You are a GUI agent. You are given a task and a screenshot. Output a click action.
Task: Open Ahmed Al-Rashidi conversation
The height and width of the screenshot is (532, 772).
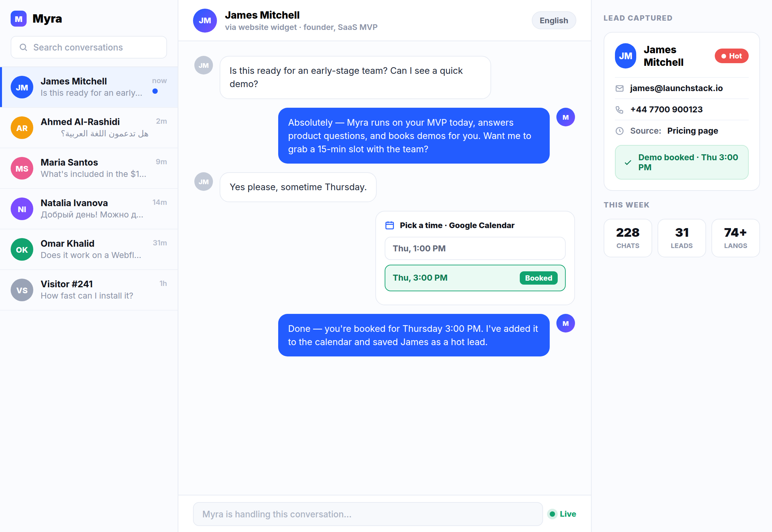click(x=89, y=128)
